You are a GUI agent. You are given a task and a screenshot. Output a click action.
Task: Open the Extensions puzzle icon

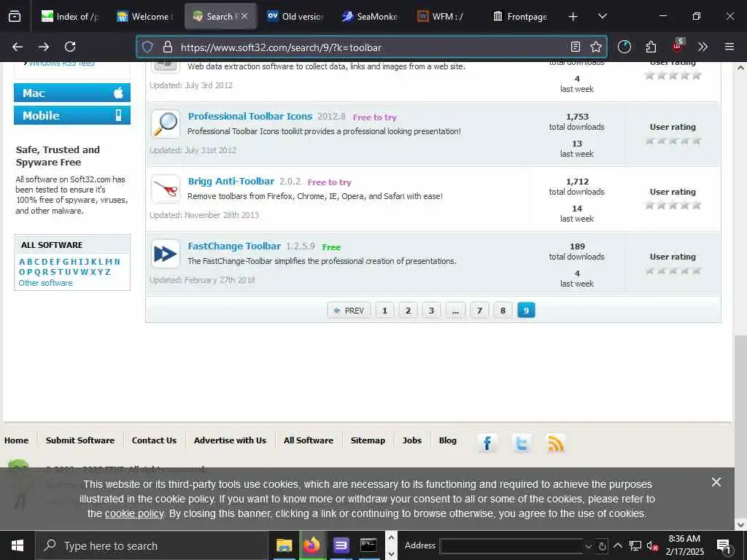click(651, 47)
